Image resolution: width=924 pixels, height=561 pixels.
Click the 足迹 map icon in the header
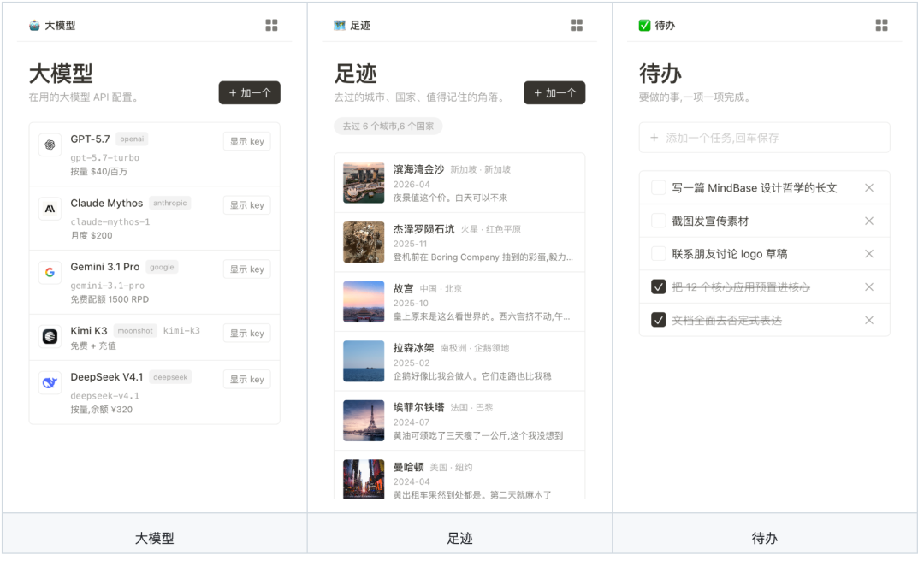point(340,26)
